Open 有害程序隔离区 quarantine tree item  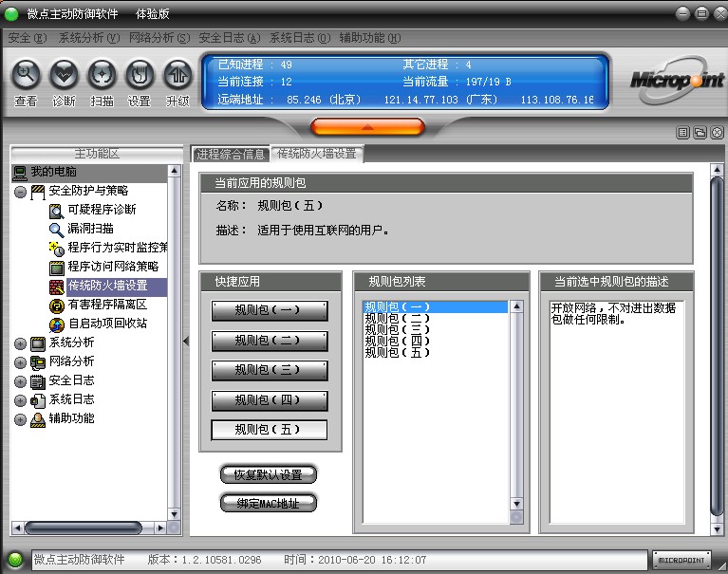tap(106, 305)
